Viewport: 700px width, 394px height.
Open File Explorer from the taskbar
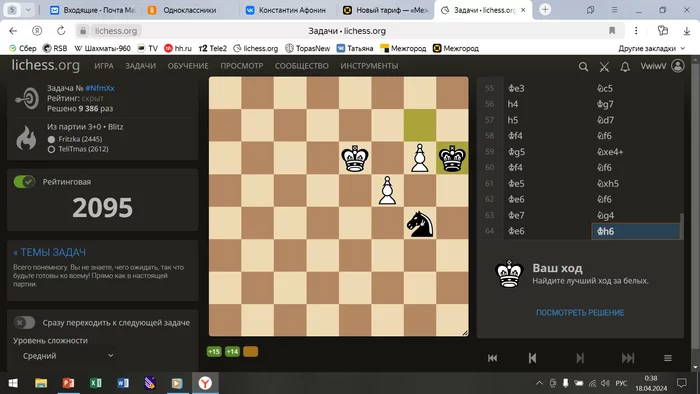41,383
